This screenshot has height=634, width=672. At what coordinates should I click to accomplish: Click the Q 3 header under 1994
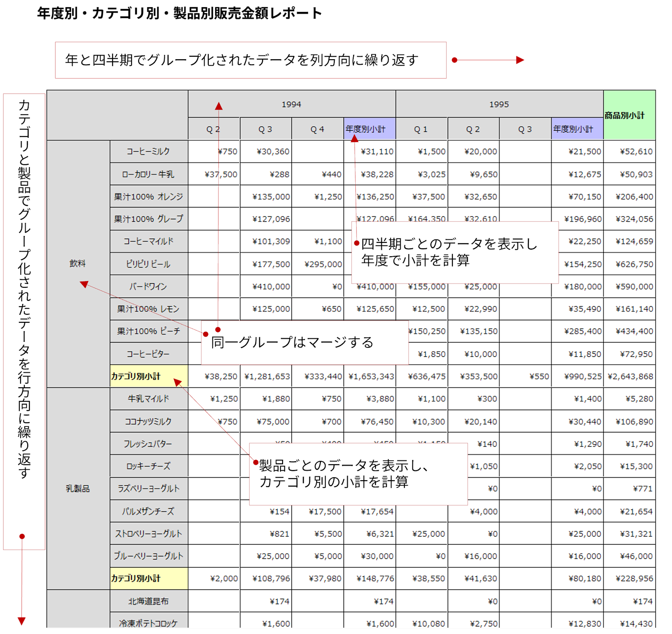point(265,129)
